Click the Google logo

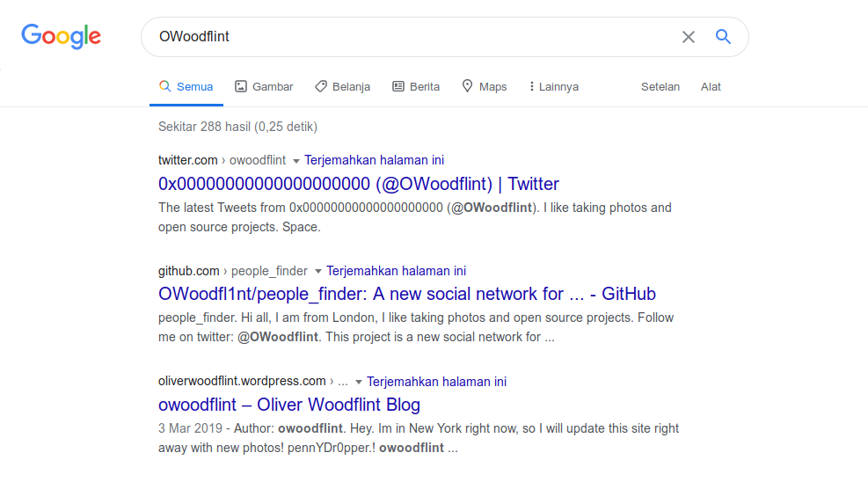pos(61,37)
